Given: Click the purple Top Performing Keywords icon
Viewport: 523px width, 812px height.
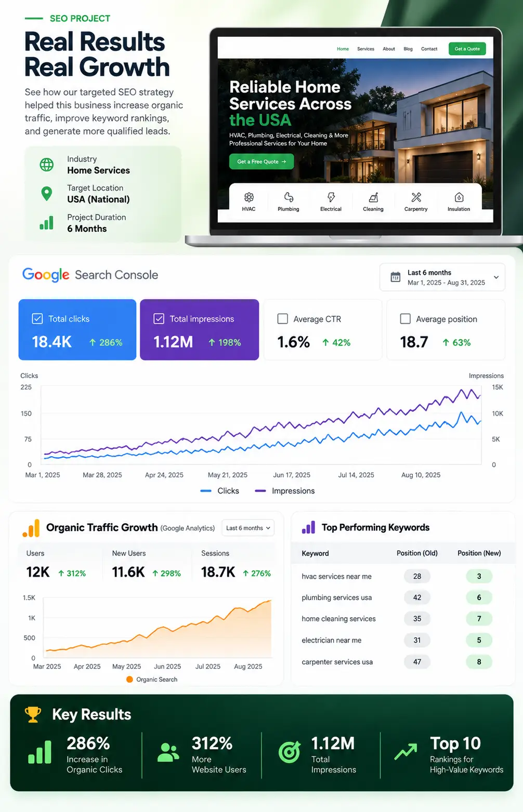Looking at the screenshot, I should pyautogui.click(x=308, y=528).
